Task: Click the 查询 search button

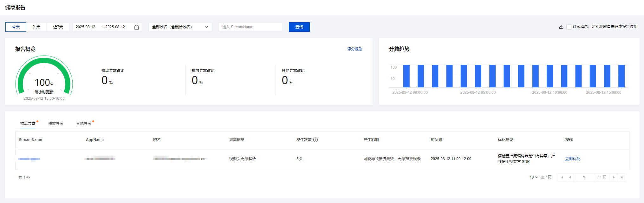Action: (x=299, y=27)
